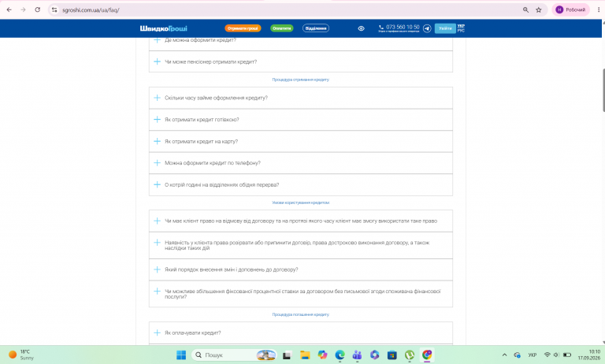Click the ШвидкоГроші logo
This screenshot has height=364, width=605.
click(164, 28)
